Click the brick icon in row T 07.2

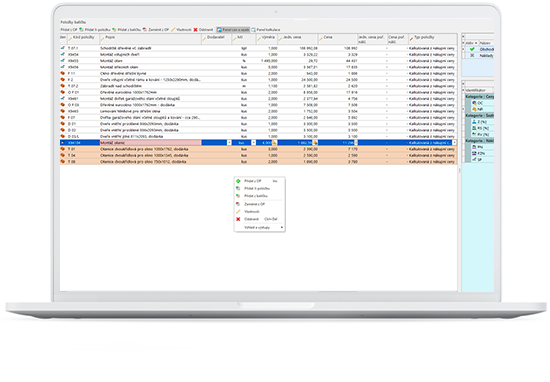(x=63, y=86)
